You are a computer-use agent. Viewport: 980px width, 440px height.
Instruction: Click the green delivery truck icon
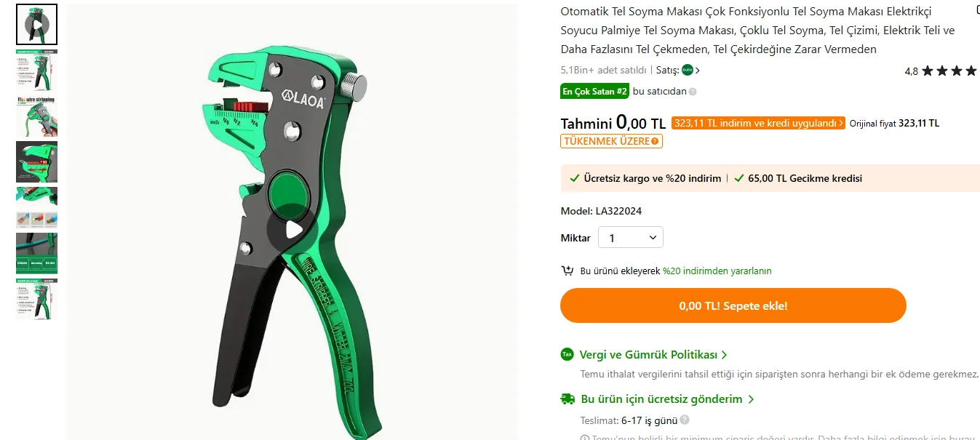(567, 399)
